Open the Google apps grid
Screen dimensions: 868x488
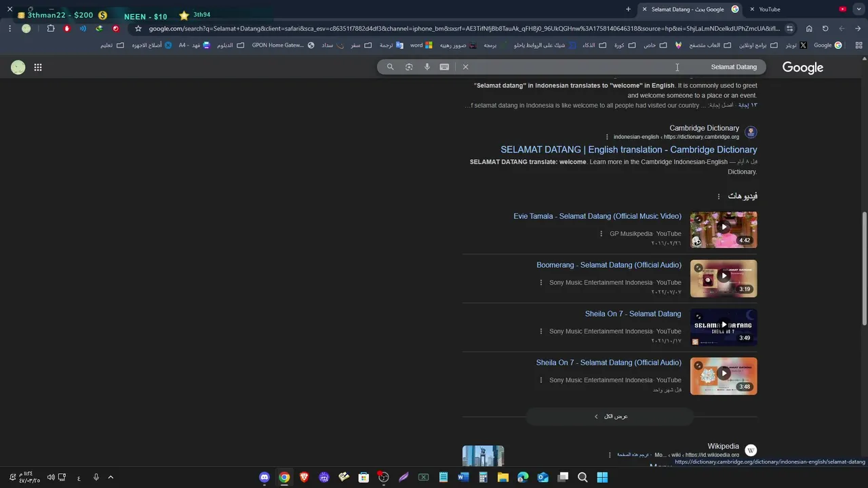tap(38, 67)
